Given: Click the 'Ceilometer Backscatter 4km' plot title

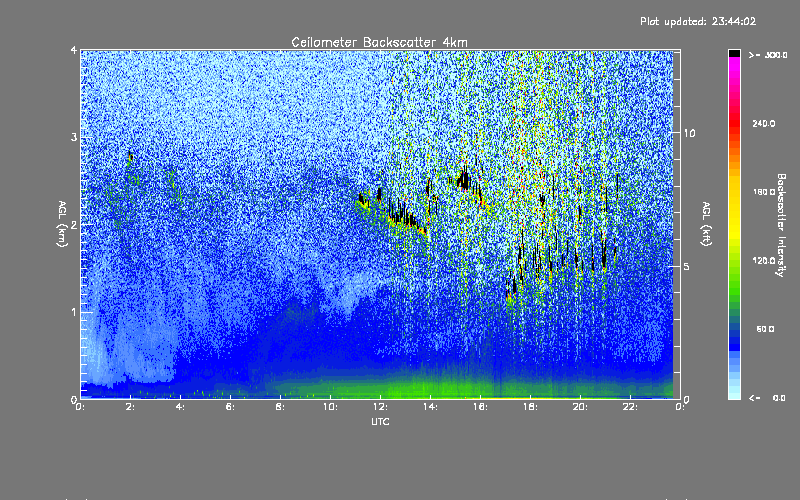Looking at the screenshot, I should point(379,42).
